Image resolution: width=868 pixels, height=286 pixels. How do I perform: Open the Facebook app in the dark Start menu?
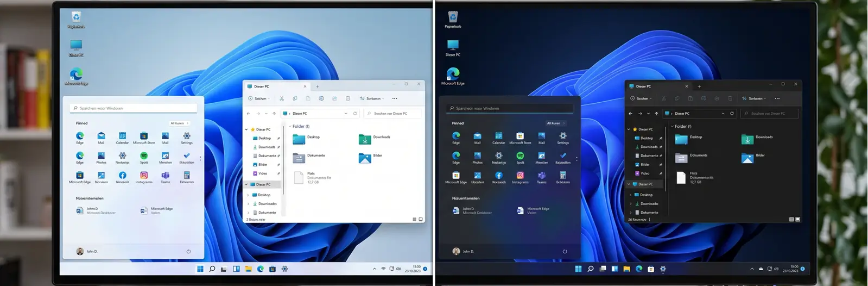tap(498, 177)
